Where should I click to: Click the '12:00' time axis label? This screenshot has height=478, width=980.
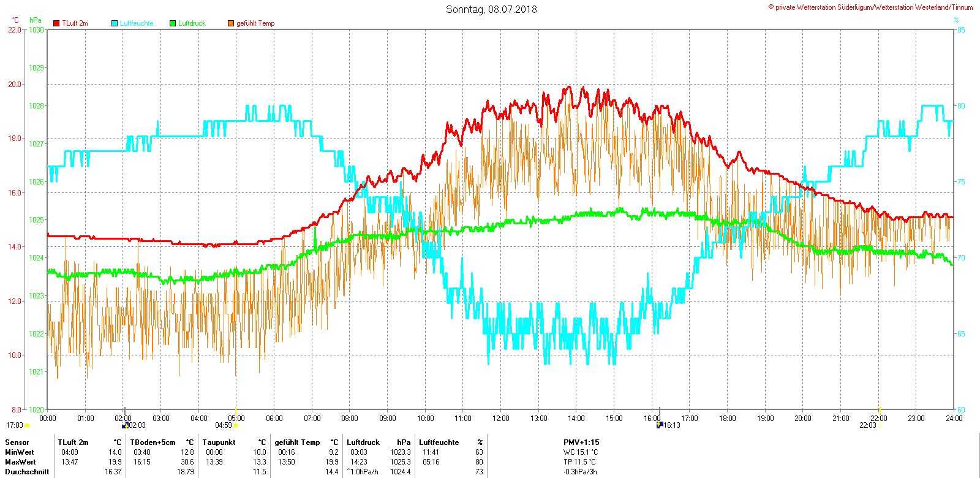point(501,419)
